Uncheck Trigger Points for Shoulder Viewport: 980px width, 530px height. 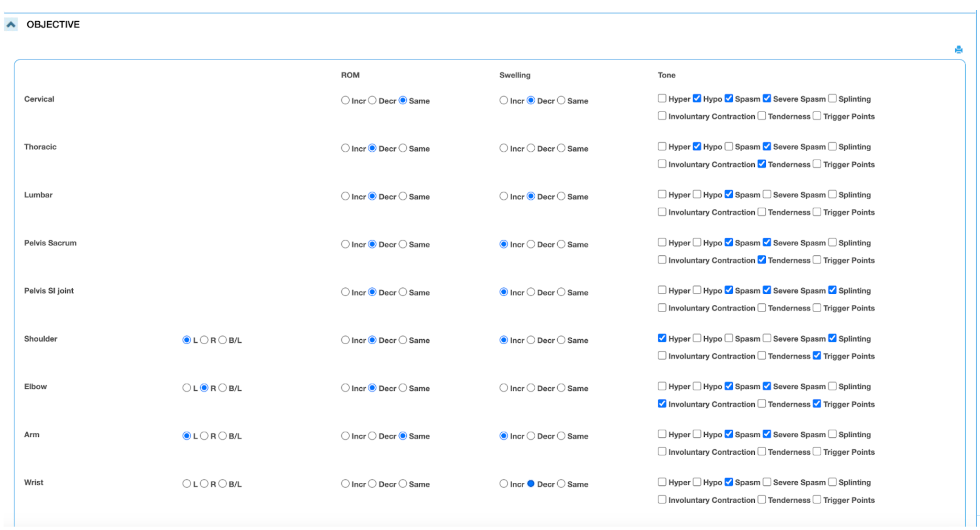pyautogui.click(x=817, y=355)
